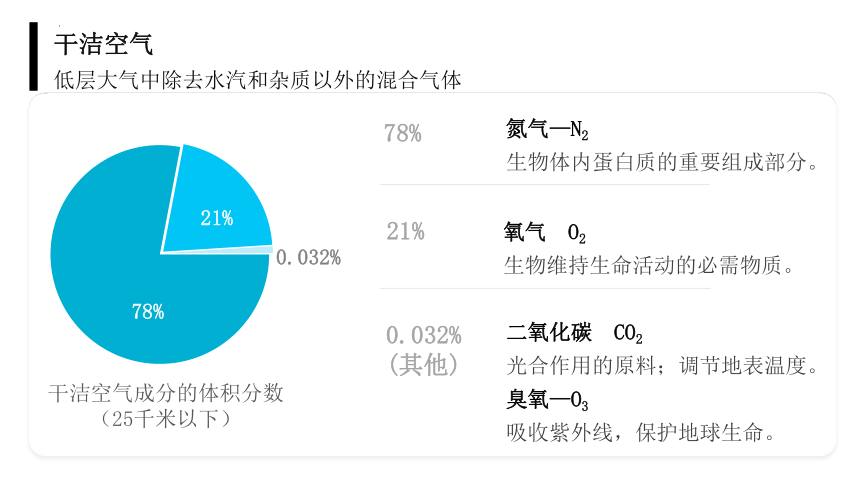Click the heading 二氧化碳 CO₂
Screen dimensions: 860x484
574,333
